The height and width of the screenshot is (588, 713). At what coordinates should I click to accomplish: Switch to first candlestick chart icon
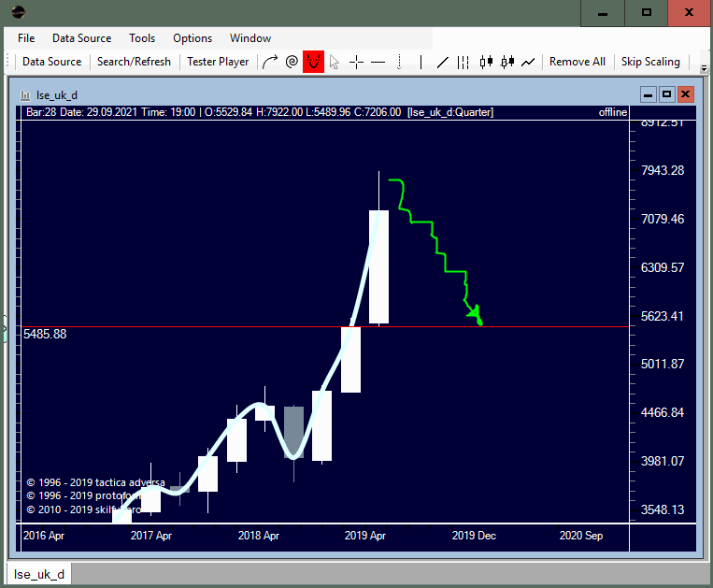486,62
